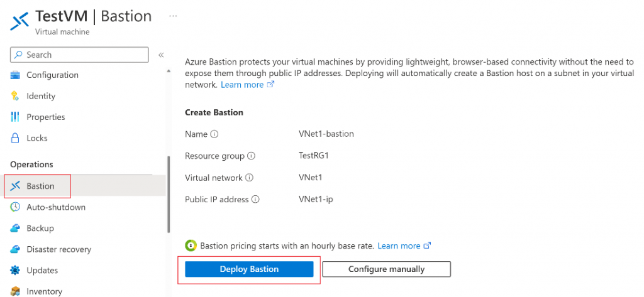Show info tooltip next to Name

coord(214,134)
